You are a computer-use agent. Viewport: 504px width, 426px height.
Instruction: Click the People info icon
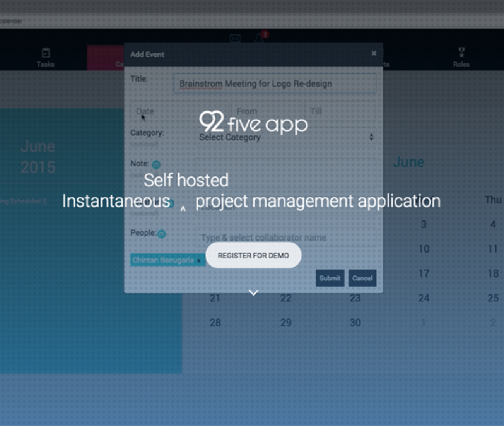click(x=161, y=234)
